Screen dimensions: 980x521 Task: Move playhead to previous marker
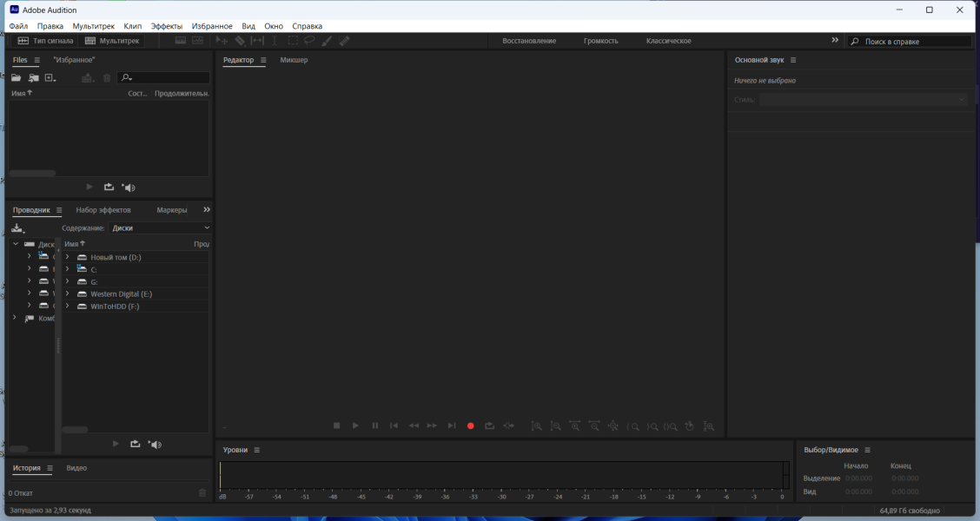pos(394,425)
